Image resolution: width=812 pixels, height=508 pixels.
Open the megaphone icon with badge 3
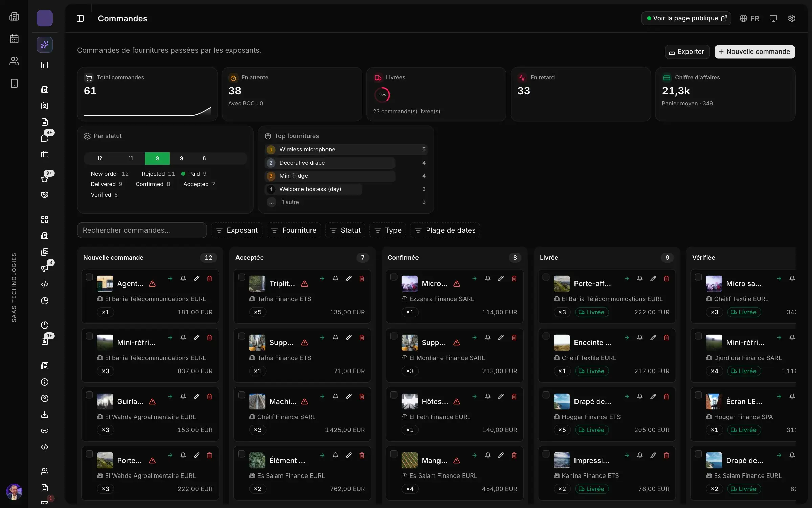click(x=45, y=268)
